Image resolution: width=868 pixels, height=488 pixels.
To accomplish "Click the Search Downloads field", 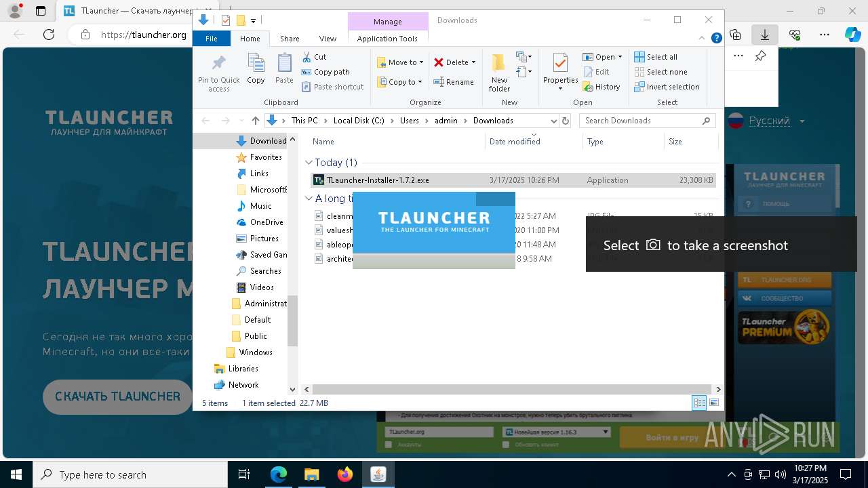I will coord(648,121).
